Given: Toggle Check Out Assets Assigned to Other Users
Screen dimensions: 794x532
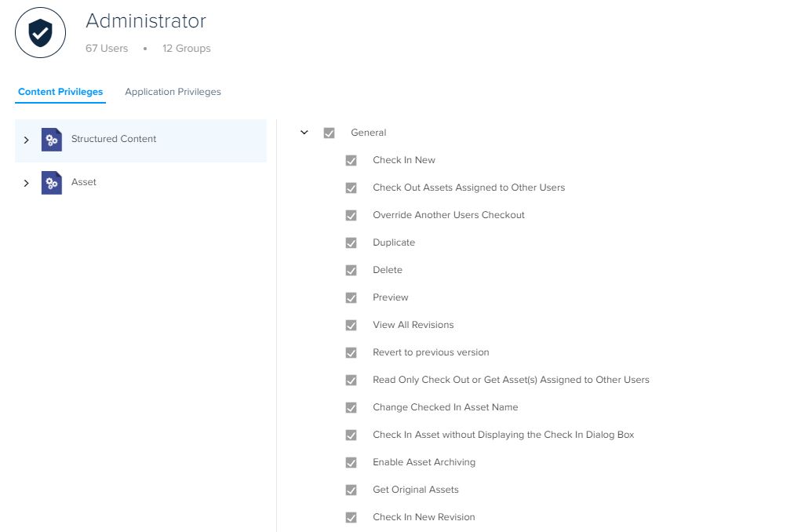Looking at the screenshot, I should (x=351, y=188).
